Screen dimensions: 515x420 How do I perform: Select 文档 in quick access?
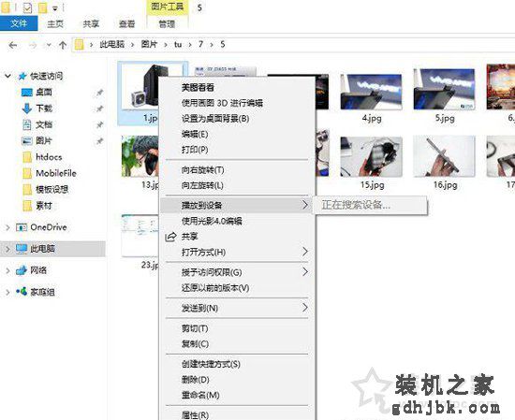(x=44, y=124)
